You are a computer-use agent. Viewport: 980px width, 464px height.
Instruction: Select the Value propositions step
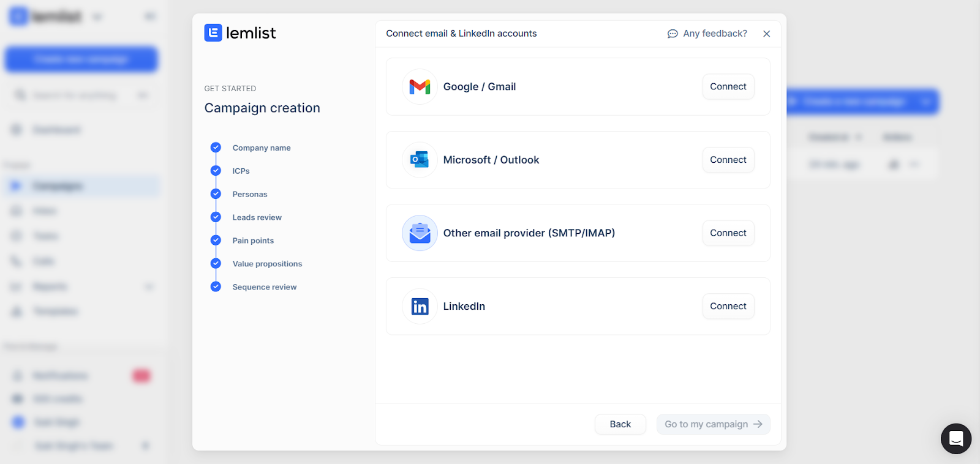click(x=267, y=264)
